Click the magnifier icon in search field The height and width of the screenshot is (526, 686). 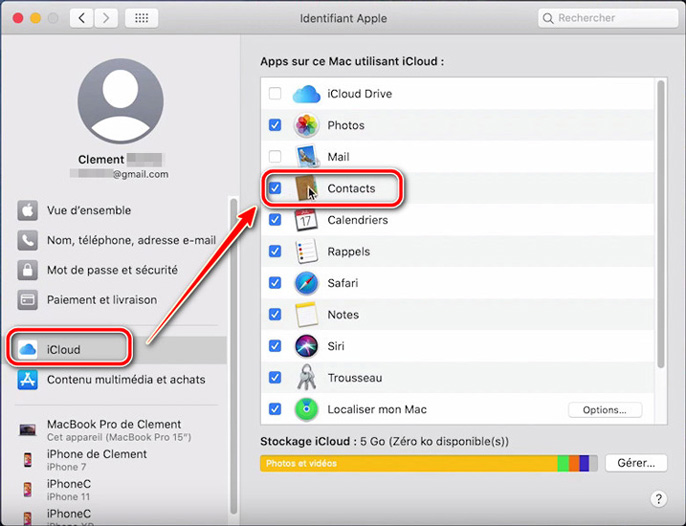click(548, 18)
